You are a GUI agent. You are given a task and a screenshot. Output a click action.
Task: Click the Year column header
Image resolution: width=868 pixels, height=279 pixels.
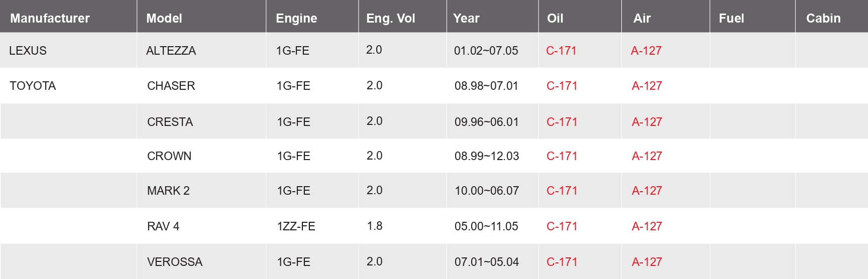pos(466,19)
